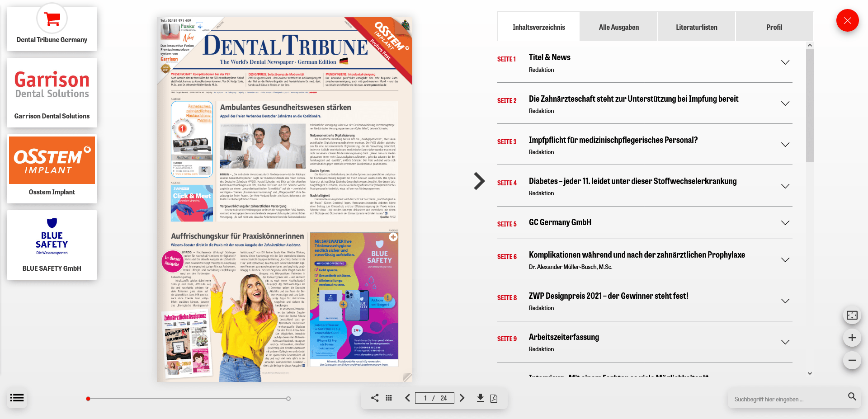Go to previous page arrow in toolbar
868x419 pixels.
coord(407,398)
